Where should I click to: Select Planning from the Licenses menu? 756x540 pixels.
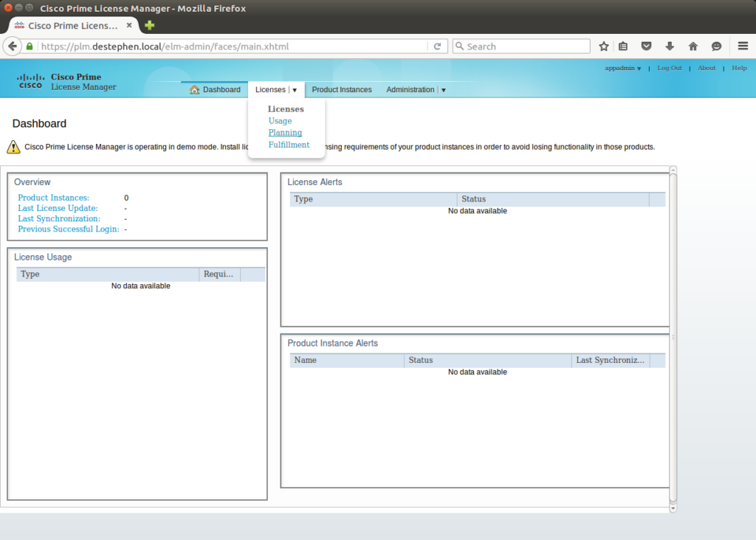286,133
